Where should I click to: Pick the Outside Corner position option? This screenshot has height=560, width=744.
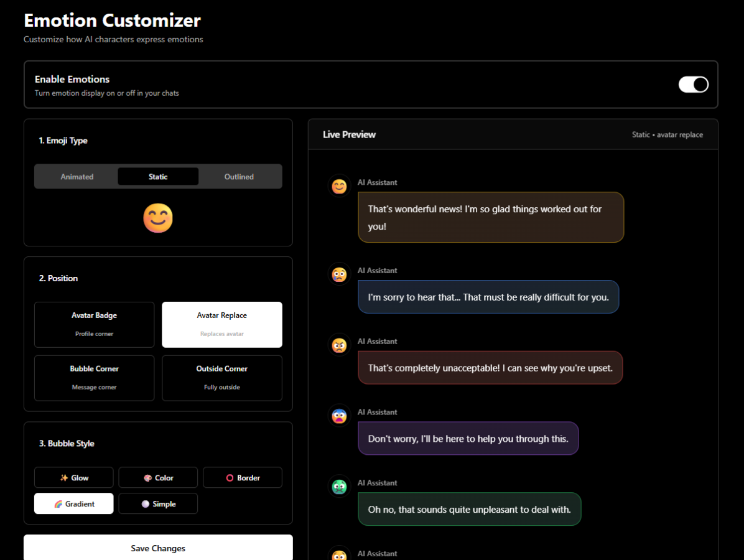[x=222, y=378]
